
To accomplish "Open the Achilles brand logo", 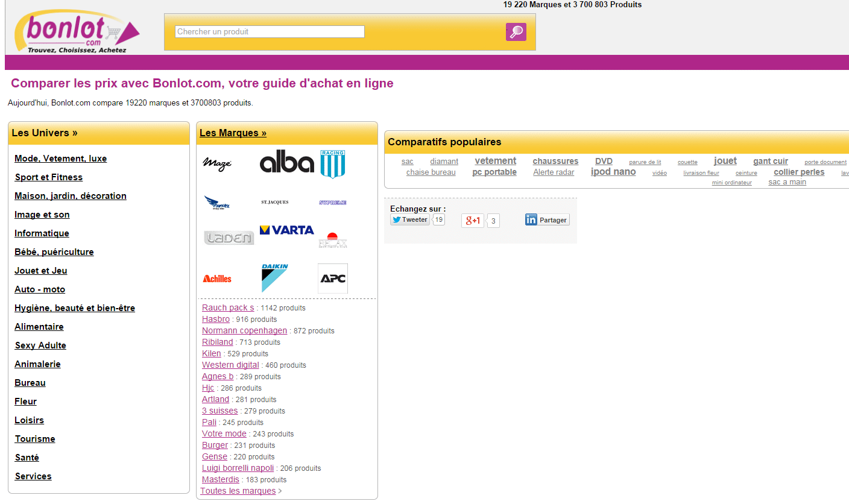I will click(x=217, y=279).
